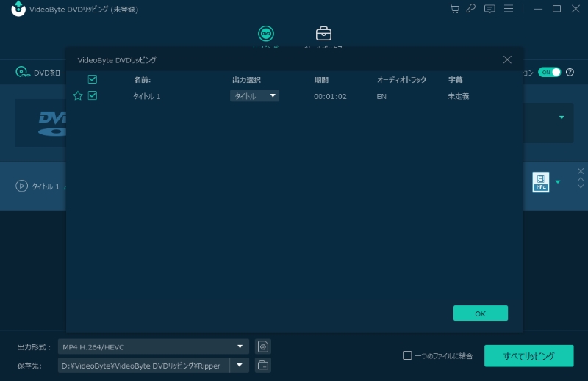Expand the タイトル output selection dropdown
This screenshot has width=588, height=381.
[254, 95]
